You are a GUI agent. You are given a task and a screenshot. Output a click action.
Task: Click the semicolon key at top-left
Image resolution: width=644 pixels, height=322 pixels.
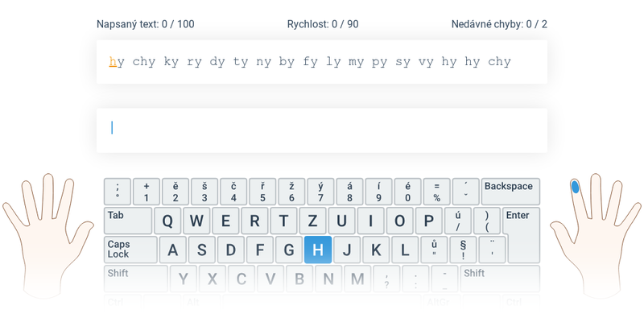pyautogui.click(x=118, y=192)
